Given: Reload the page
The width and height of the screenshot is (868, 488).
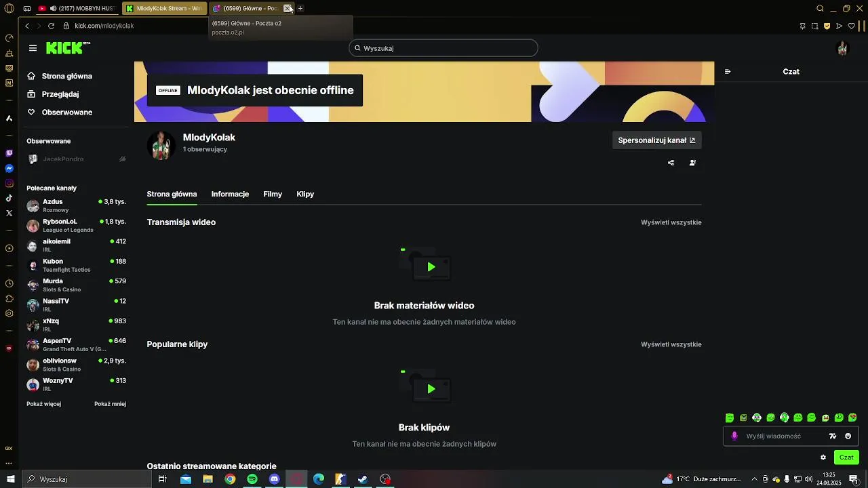Looking at the screenshot, I should (51, 26).
